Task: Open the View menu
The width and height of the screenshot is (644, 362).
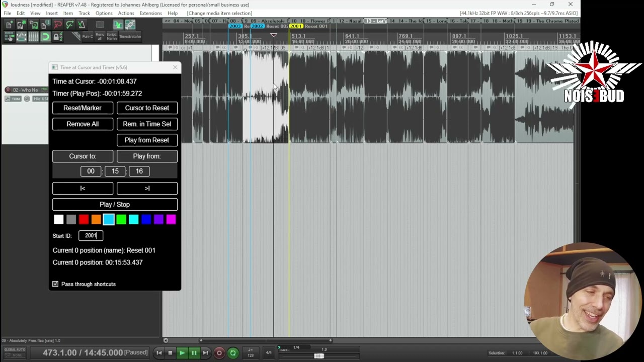Action: [x=35, y=13]
